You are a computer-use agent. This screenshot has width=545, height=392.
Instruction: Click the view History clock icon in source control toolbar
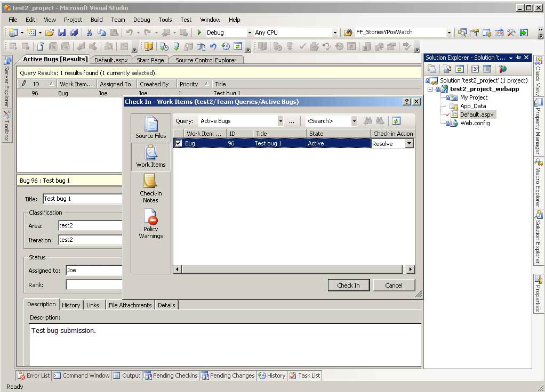[226, 46]
